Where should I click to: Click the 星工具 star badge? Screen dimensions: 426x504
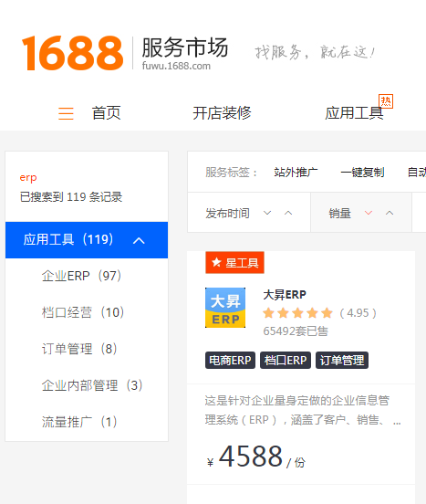coord(234,263)
